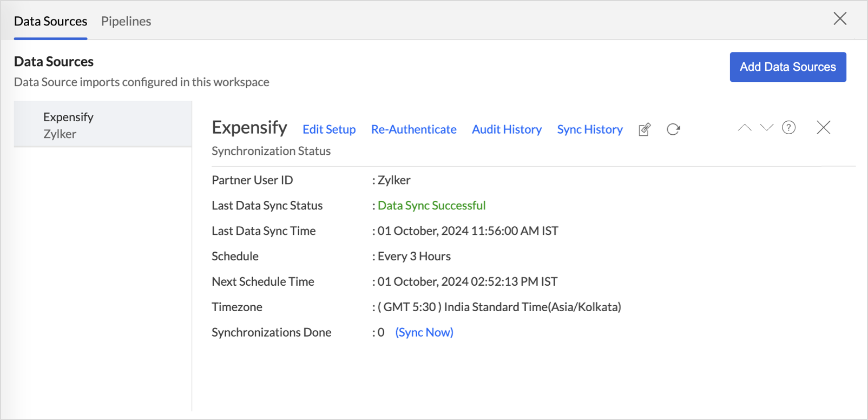Open Audit History for Expensify

pos(507,129)
